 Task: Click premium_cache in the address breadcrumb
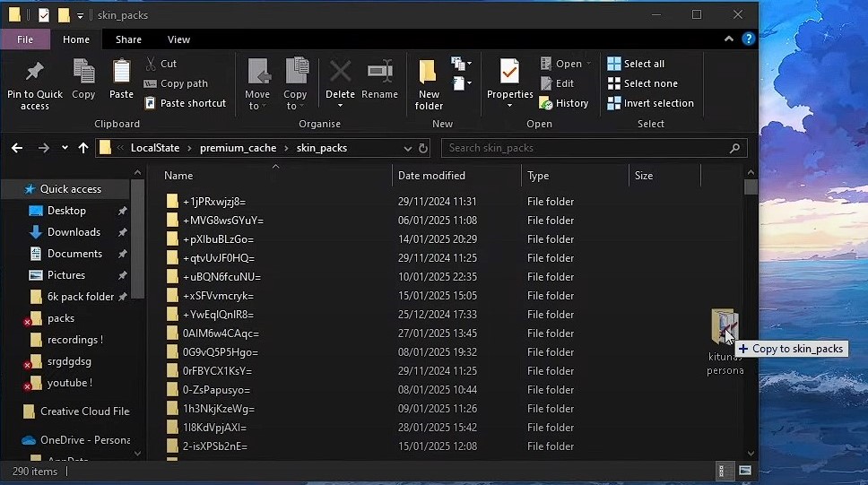coord(238,148)
